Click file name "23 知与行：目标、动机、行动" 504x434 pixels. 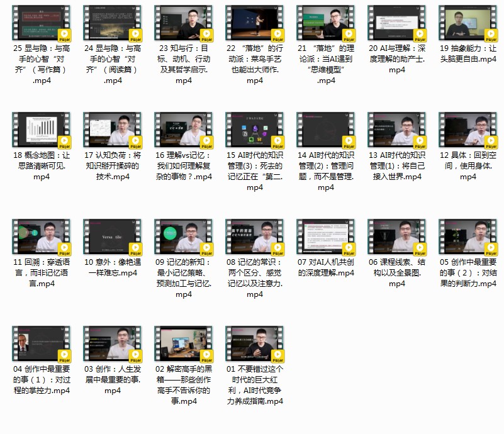(184, 64)
